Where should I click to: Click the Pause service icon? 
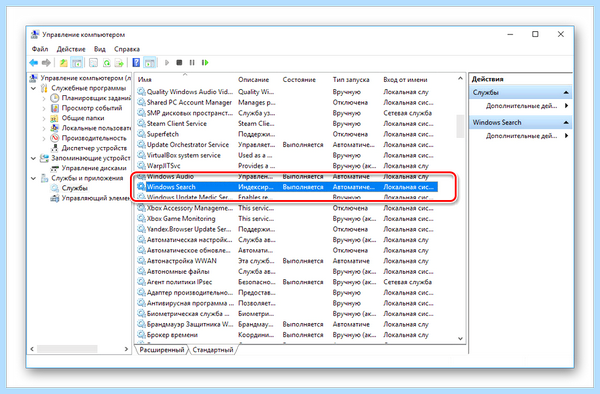coord(192,62)
